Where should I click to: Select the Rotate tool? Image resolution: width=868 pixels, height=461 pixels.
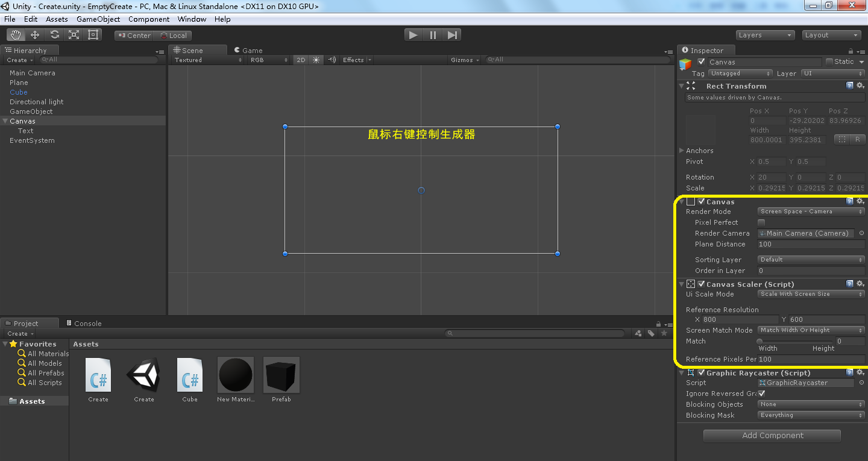54,34
